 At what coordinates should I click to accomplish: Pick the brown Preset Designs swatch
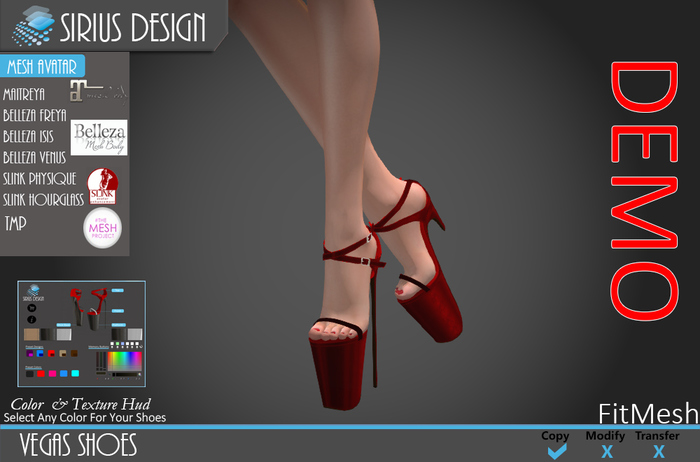point(74,354)
